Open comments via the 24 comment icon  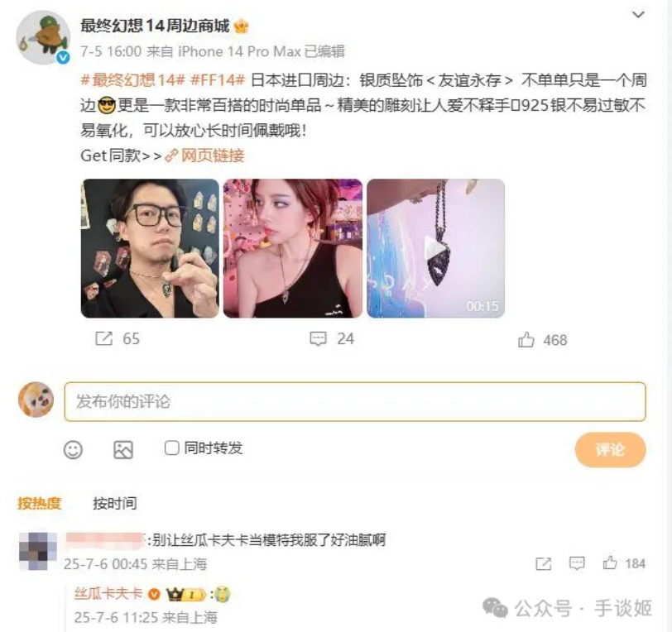pyautogui.click(x=318, y=338)
